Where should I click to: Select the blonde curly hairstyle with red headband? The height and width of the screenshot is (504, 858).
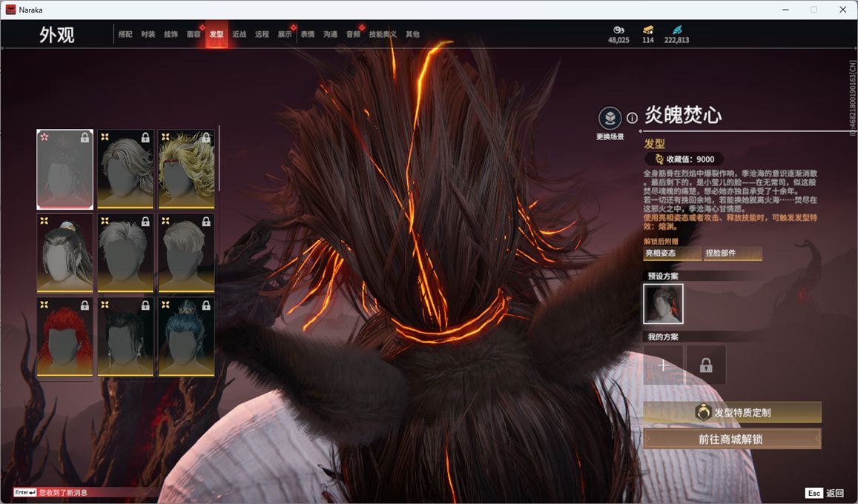(186, 170)
